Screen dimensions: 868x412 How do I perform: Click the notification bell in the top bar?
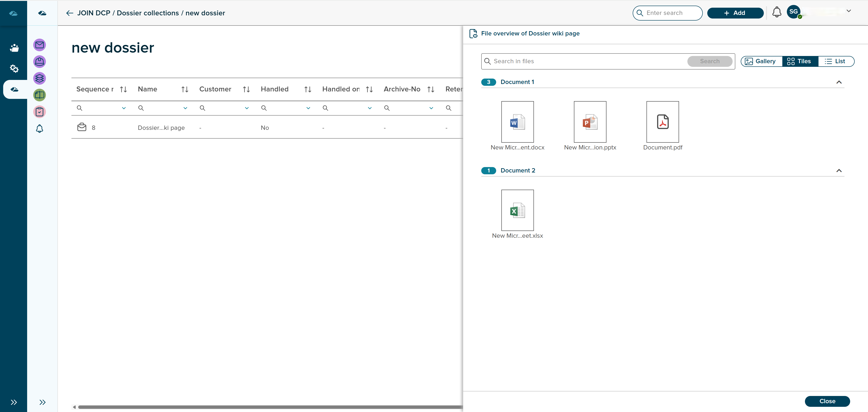tap(777, 13)
